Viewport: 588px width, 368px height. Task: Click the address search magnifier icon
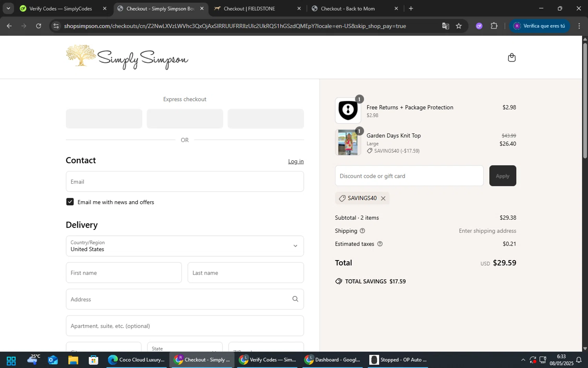(295, 299)
